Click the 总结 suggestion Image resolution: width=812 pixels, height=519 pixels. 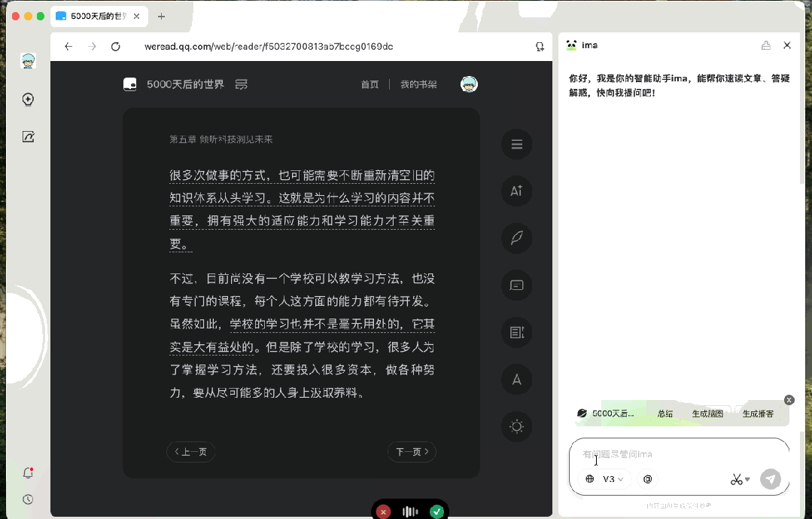665,414
